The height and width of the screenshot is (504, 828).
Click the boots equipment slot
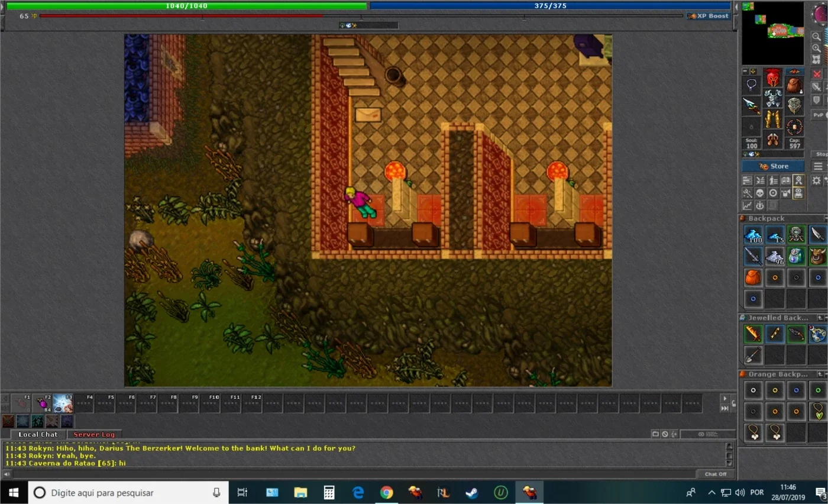coord(772,140)
